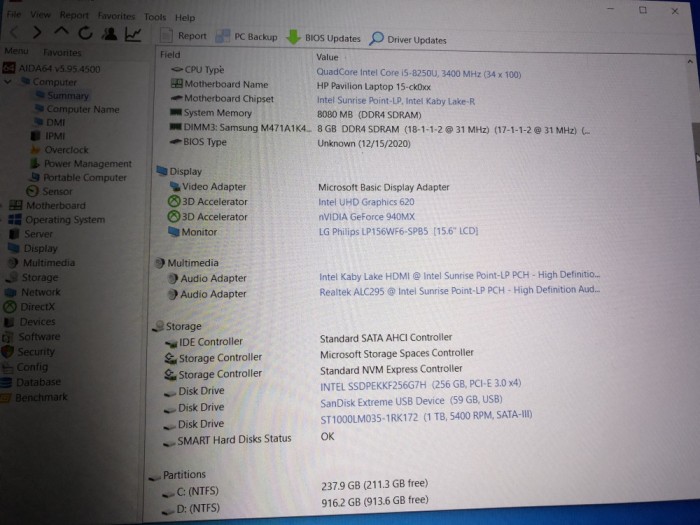Select the BIOS Type row
The width and height of the screenshot is (700, 525).
[x=290, y=142]
